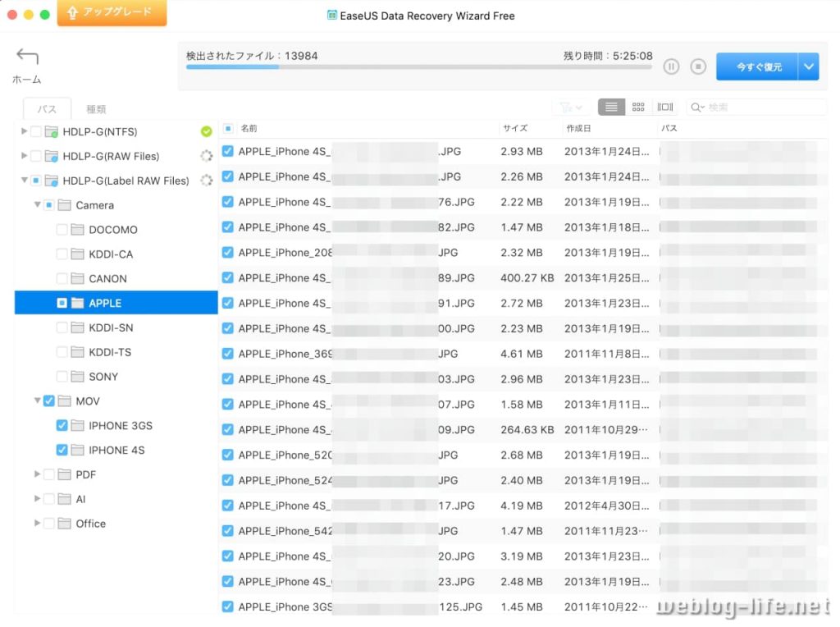
Task: Toggle select-all checkbox in header
Action: 228,129
